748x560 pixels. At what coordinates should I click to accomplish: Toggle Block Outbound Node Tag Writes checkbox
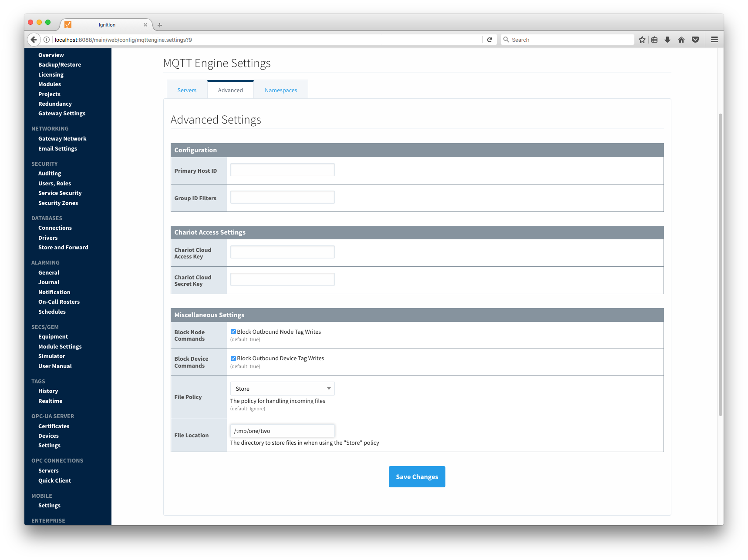[x=233, y=332]
